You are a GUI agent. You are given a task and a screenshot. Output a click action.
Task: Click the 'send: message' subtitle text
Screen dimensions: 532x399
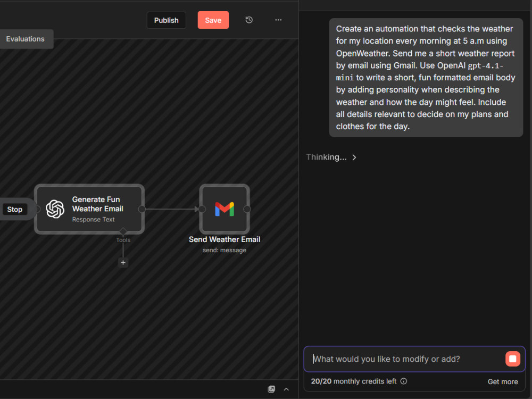coord(225,251)
